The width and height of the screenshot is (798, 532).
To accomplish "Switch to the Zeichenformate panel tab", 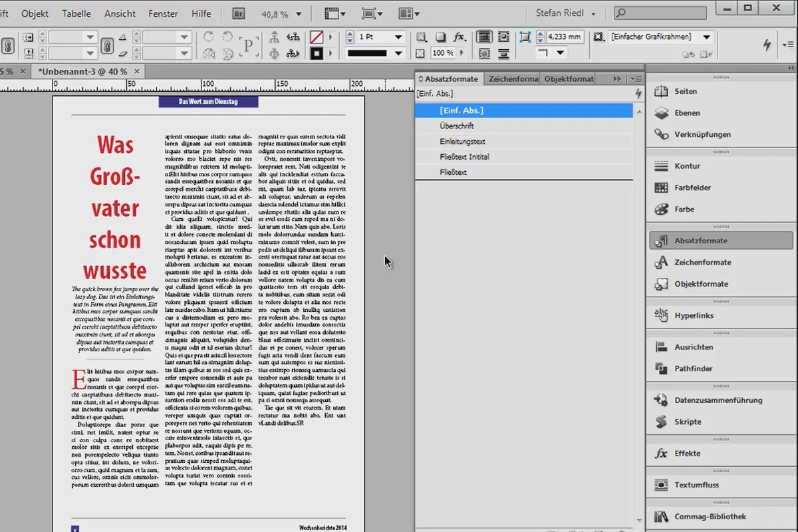I will (x=513, y=78).
